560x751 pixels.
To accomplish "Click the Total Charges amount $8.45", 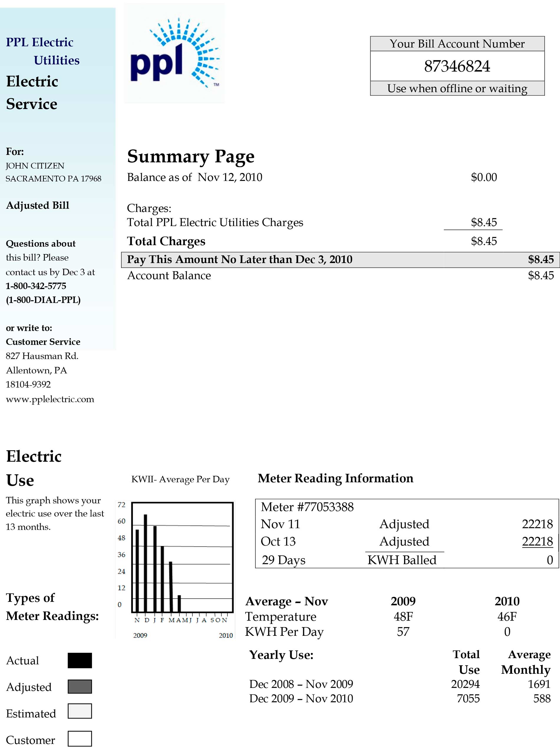I will [x=484, y=241].
